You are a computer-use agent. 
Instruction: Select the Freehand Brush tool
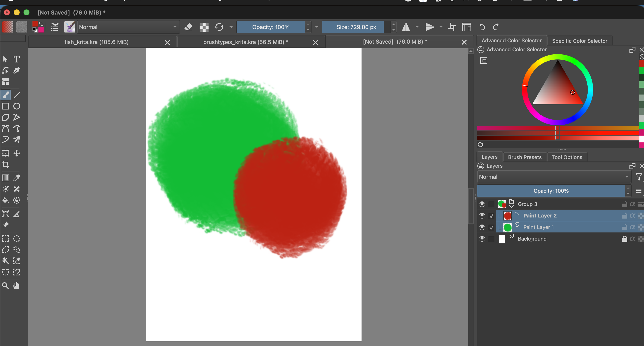tap(6, 95)
